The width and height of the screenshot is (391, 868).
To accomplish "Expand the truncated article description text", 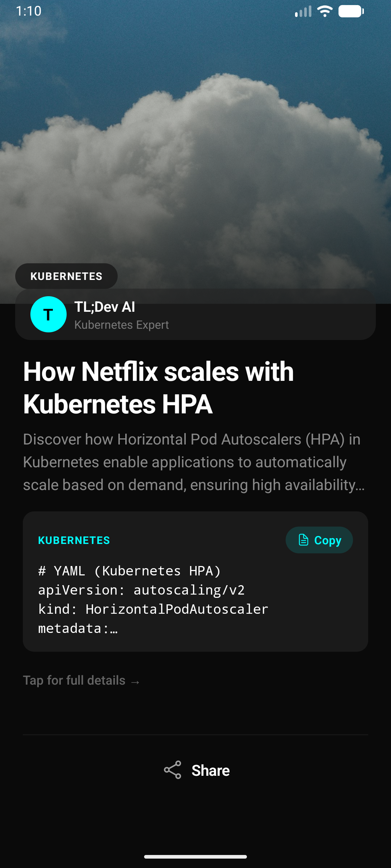I will (x=194, y=462).
